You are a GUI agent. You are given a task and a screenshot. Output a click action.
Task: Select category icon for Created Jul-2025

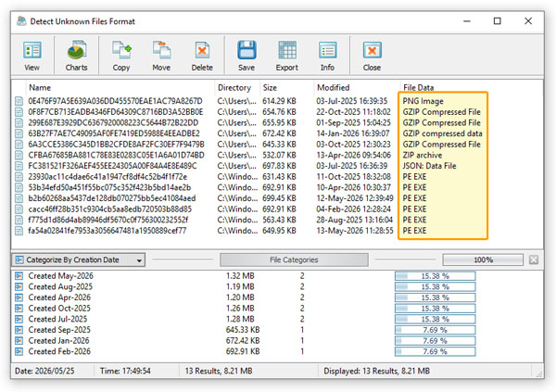tap(19, 320)
